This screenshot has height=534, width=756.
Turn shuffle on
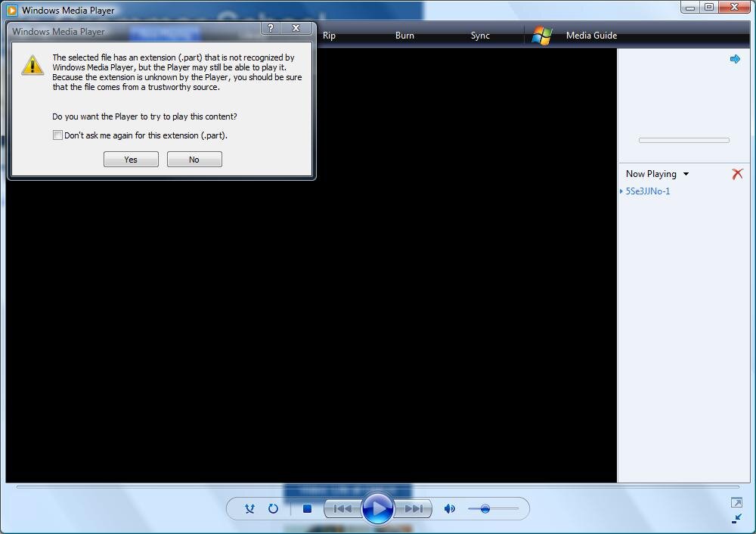point(249,508)
